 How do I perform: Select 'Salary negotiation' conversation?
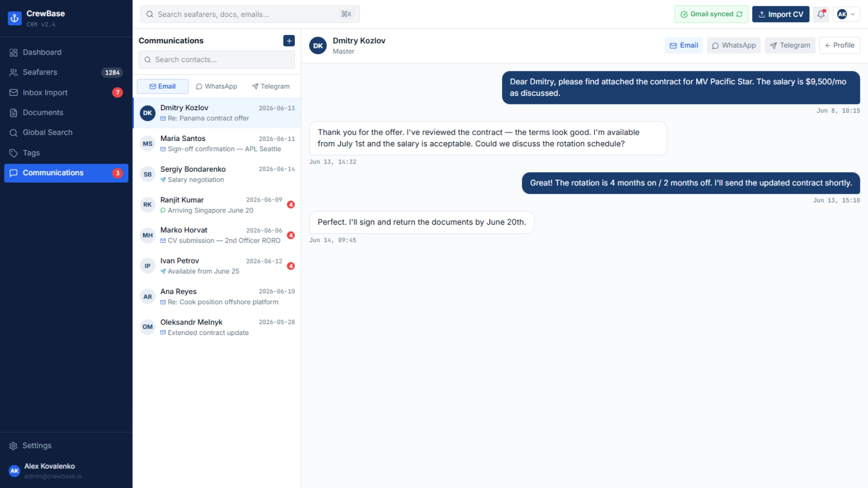coord(217,174)
